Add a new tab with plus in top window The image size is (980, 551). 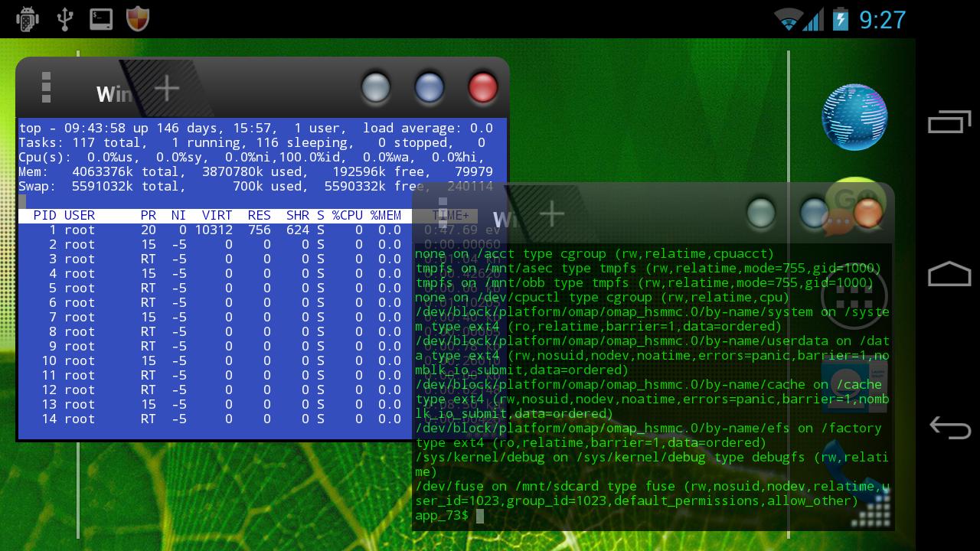[166, 89]
